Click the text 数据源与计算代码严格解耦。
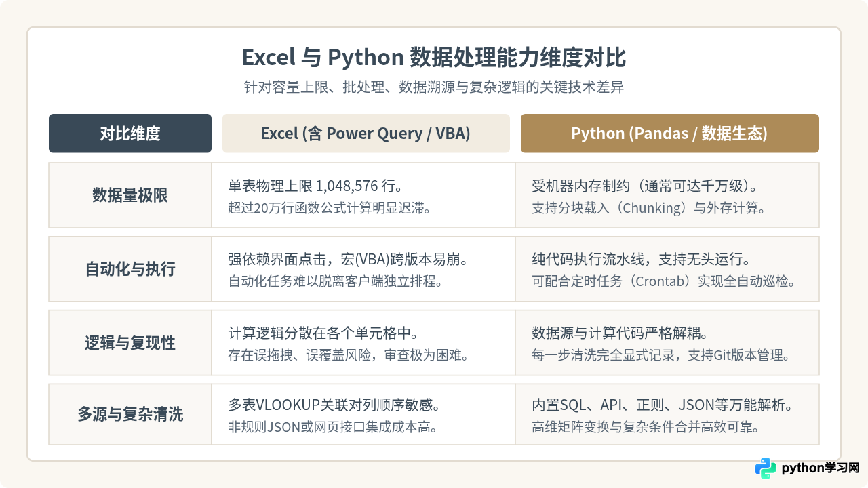 620,333
